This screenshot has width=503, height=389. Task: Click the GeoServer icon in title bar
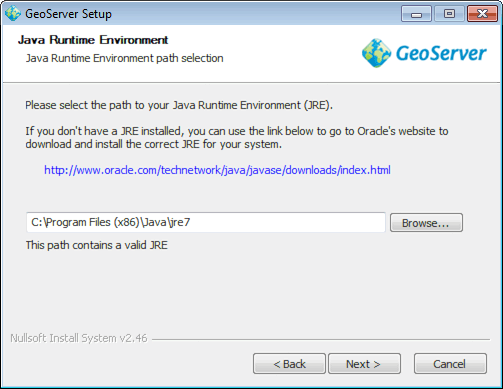pyautogui.click(x=13, y=14)
